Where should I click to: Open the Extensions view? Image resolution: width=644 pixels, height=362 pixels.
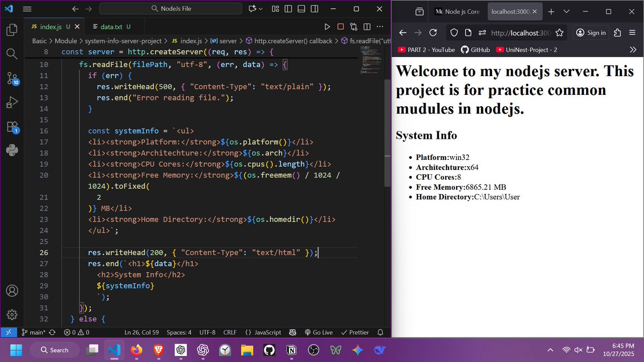12,127
